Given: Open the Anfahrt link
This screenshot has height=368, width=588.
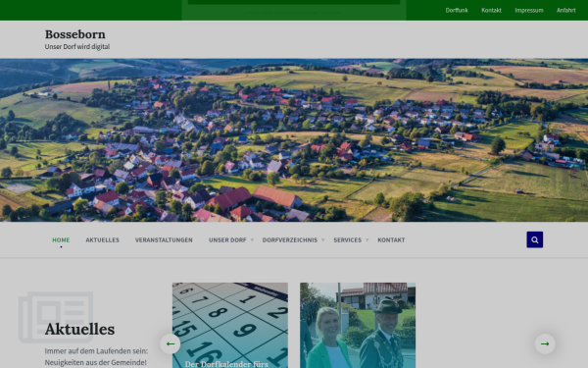Looking at the screenshot, I should pyautogui.click(x=565, y=10).
